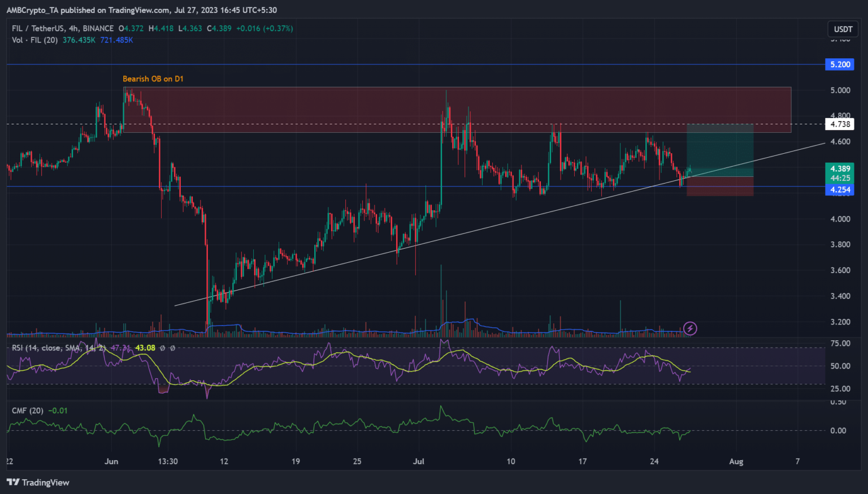Click the 5.200 blue price label
Image resolution: width=868 pixels, height=494 pixels.
(x=840, y=64)
